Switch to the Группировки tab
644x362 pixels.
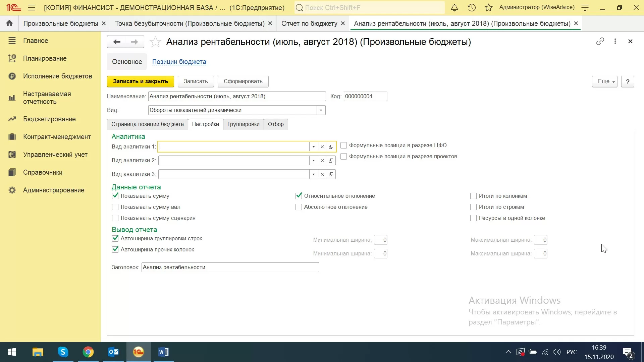tap(243, 124)
